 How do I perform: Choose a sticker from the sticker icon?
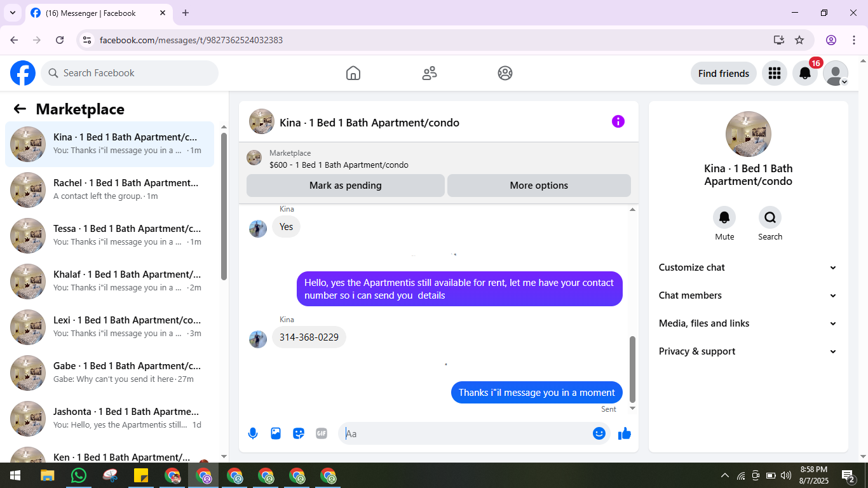[299, 433]
